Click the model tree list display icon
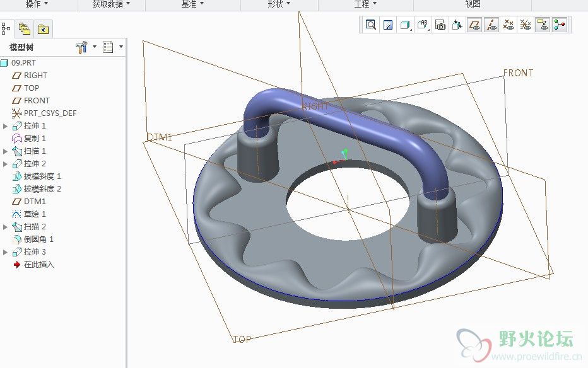The height and width of the screenshot is (368, 588). (108, 47)
